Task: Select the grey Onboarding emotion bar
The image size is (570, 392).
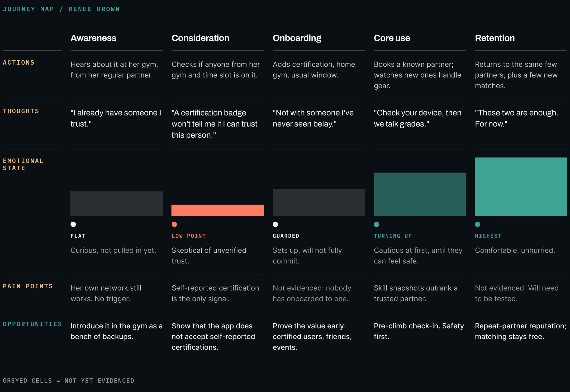Action: 319,203
